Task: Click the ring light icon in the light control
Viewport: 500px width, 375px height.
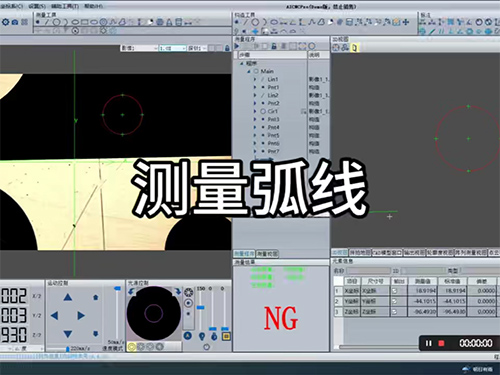Action: (x=189, y=292)
